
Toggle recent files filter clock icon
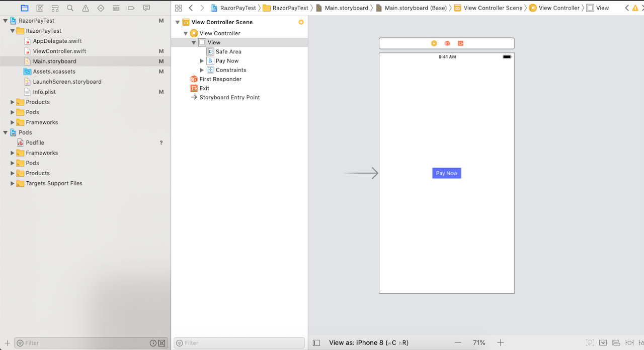click(153, 343)
